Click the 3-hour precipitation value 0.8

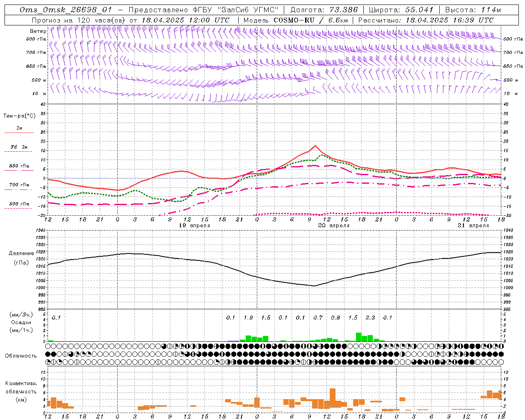[x=336, y=317]
